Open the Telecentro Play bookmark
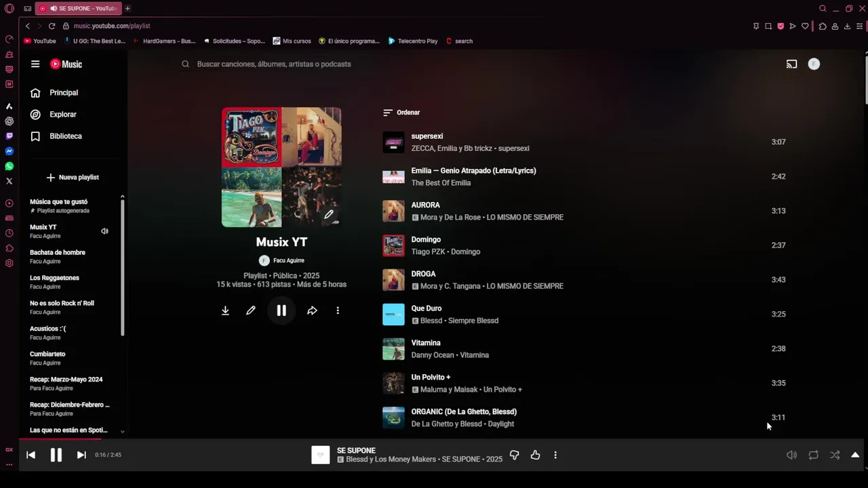The image size is (868, 488). point(413,41)
